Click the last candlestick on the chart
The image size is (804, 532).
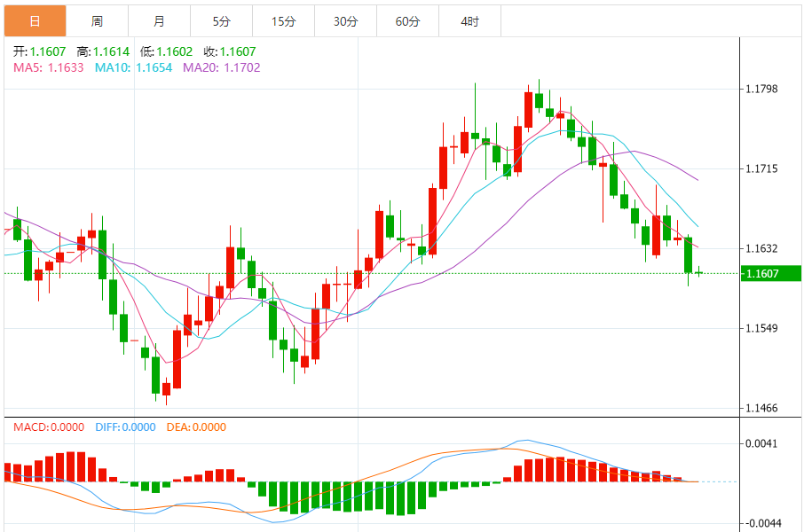[699, 273]
